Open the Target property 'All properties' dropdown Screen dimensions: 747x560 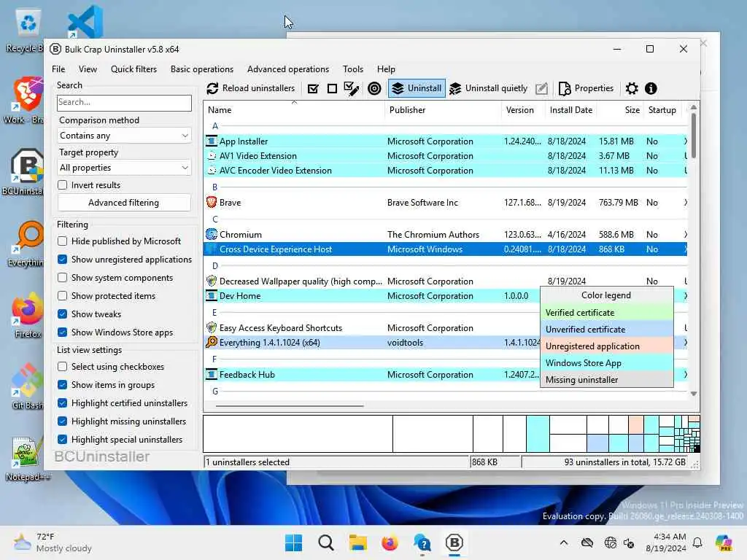[x=124, y=168]
